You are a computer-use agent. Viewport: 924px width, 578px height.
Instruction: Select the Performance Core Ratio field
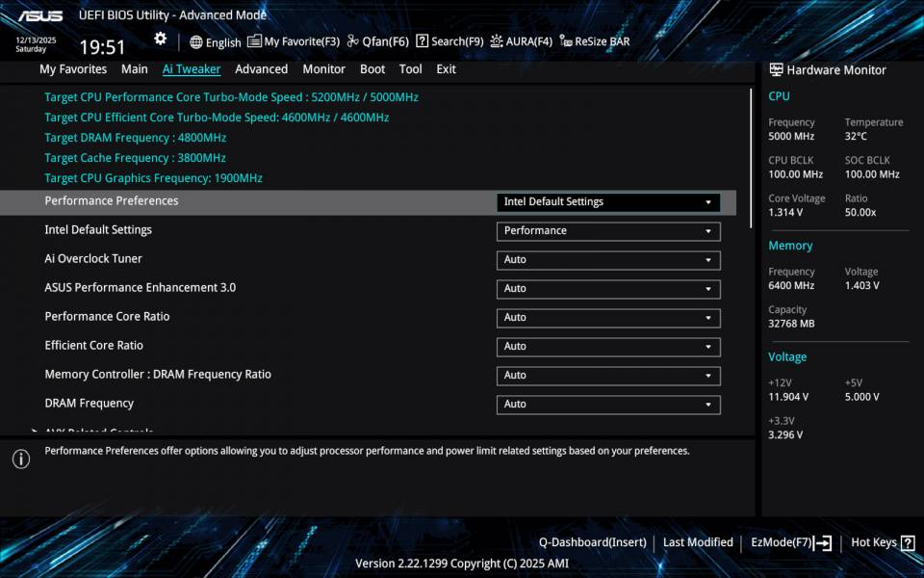click(607, 318)
